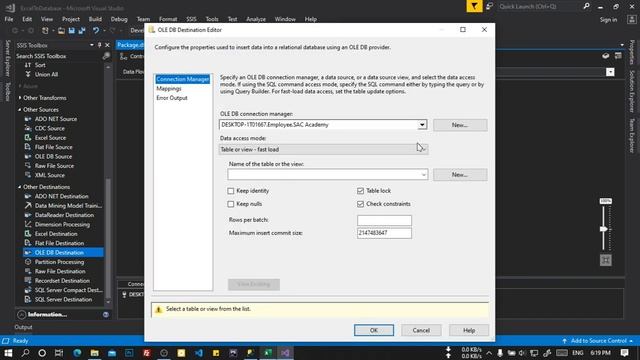Open File Explorer from the taskbar
The width and height of the screenshot is (640, 360).
(94, 353)
